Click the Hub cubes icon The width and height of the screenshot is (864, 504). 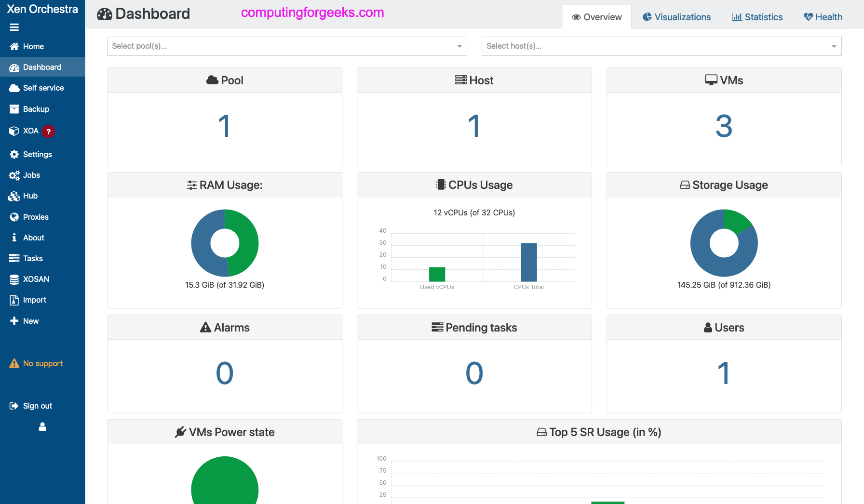(14, 196)
